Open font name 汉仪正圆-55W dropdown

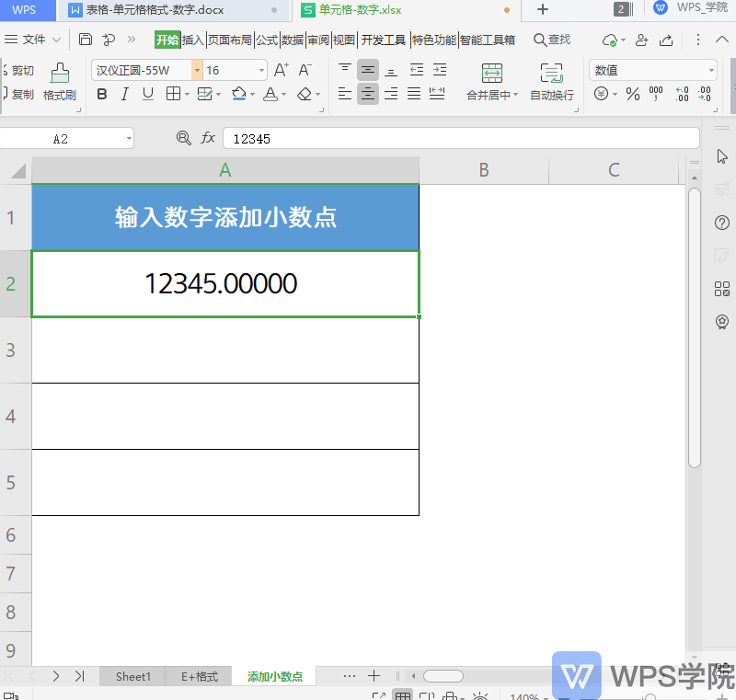click(x=197, y=71)
